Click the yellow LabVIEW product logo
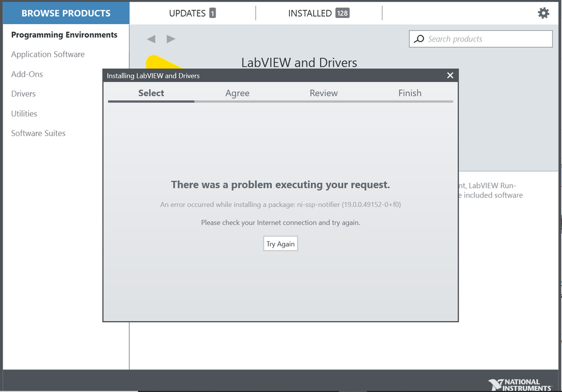 pyautogui.click(x=163, y=62)
